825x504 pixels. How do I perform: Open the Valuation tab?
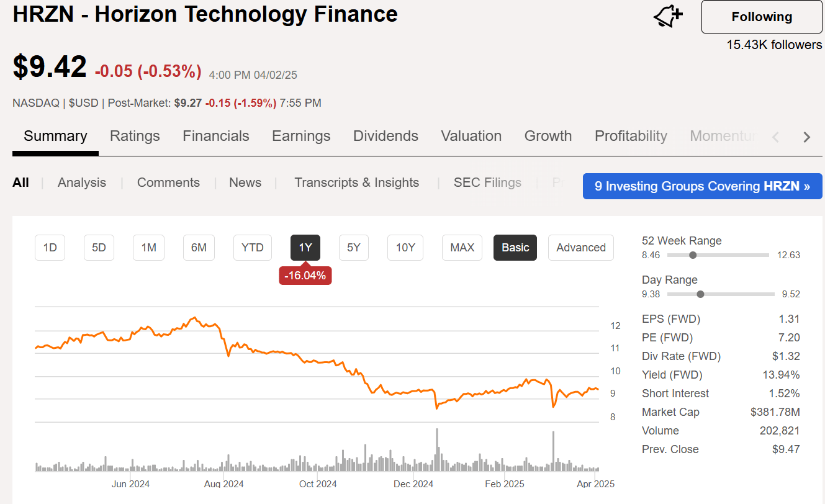[471, 136]
